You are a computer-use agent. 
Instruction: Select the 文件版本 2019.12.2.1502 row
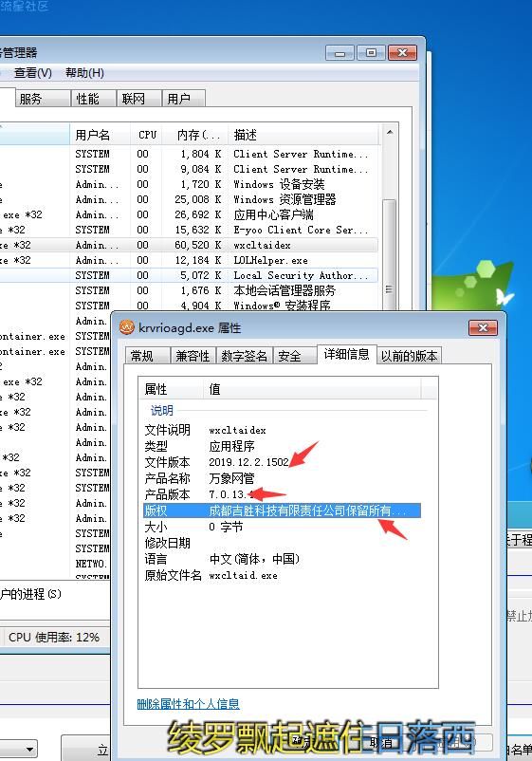coord(282,462)
